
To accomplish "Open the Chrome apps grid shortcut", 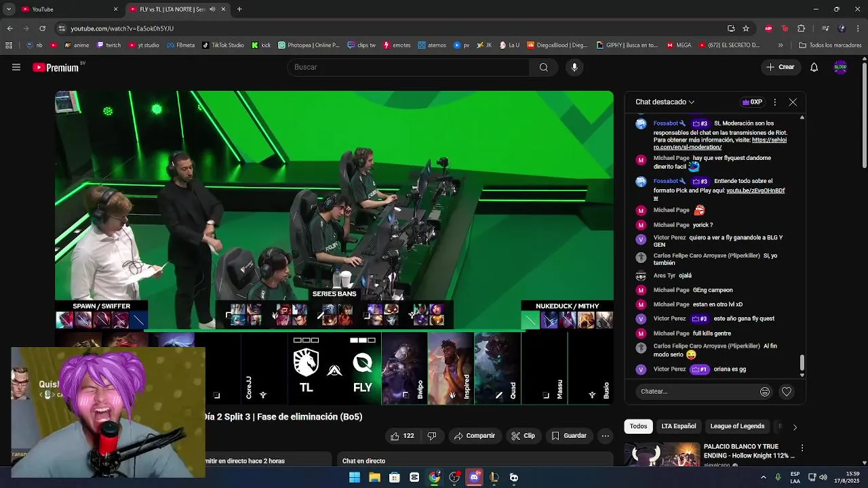I will coord(9,45).
